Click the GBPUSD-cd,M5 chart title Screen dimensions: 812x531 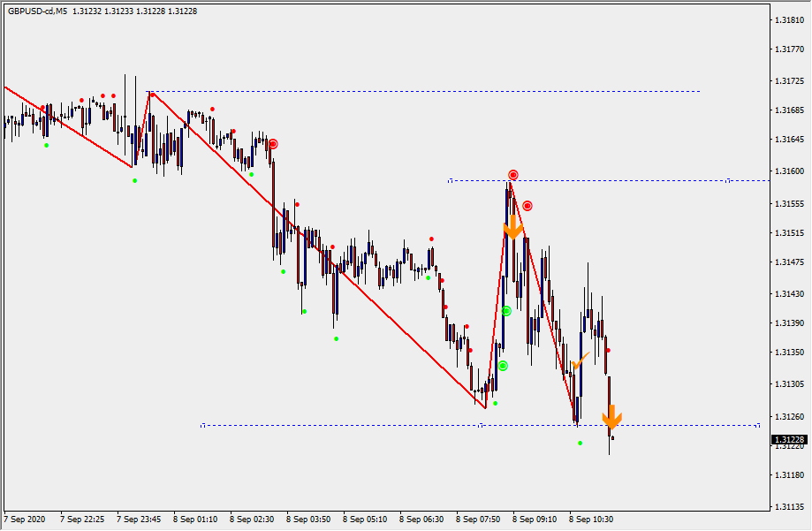37,11
